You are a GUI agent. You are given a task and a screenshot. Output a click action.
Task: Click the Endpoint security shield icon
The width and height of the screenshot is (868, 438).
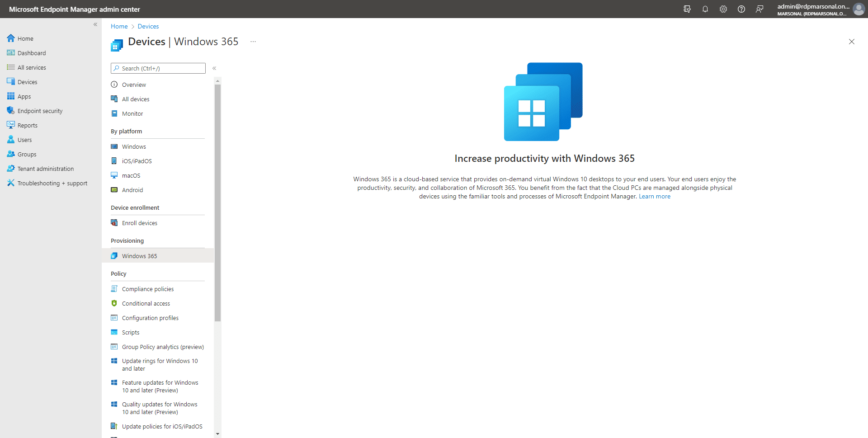pos(11,111)
